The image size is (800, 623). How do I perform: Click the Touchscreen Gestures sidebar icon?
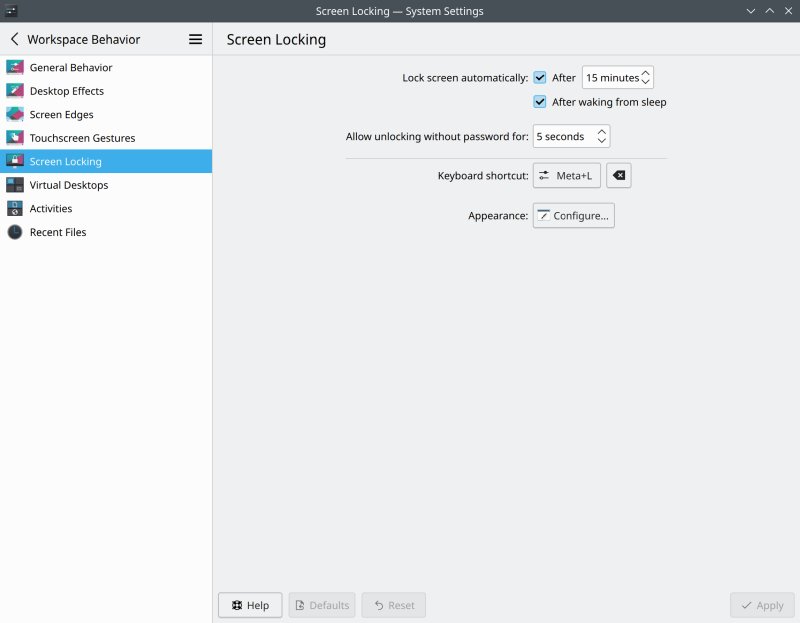14,138
